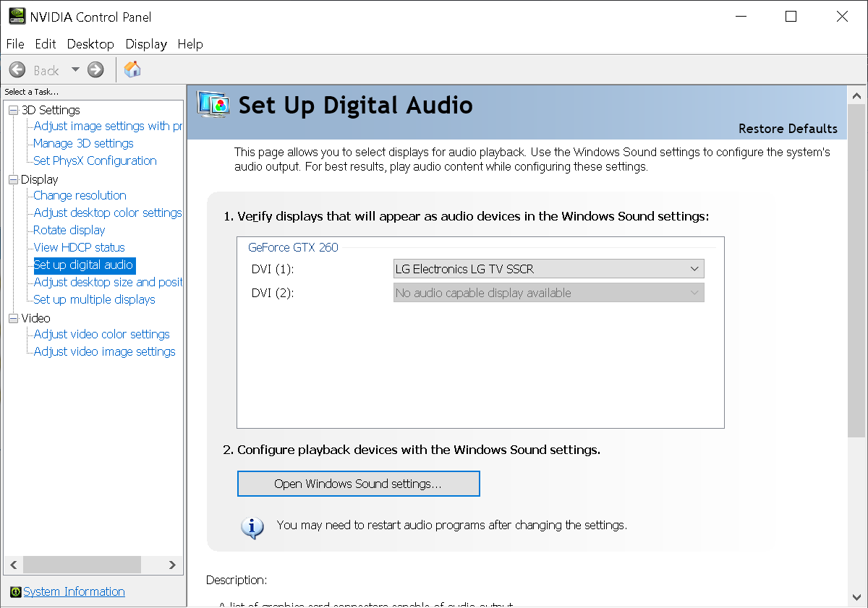
Task: Click the Restore Defaults link
Action: point(788,129)
